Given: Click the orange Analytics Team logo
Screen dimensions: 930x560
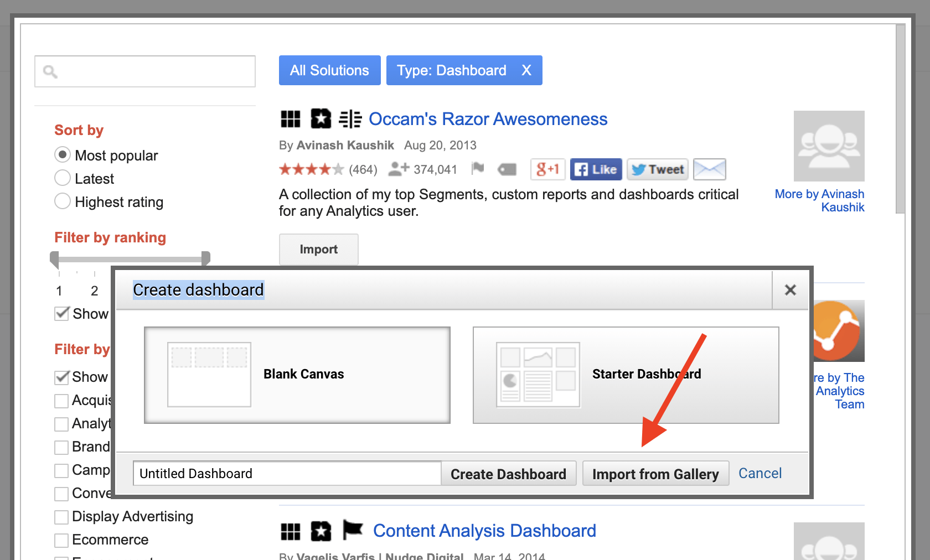Looking at the screenshot, I should click(x=838, y=331).
